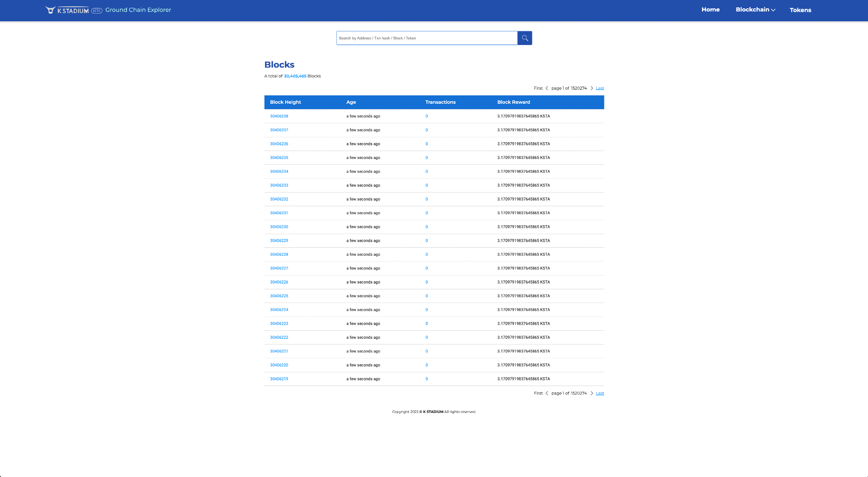Click previous page arrow in top pagination
The width and height of the screenshot is (868, 477).
coord(547,88)
